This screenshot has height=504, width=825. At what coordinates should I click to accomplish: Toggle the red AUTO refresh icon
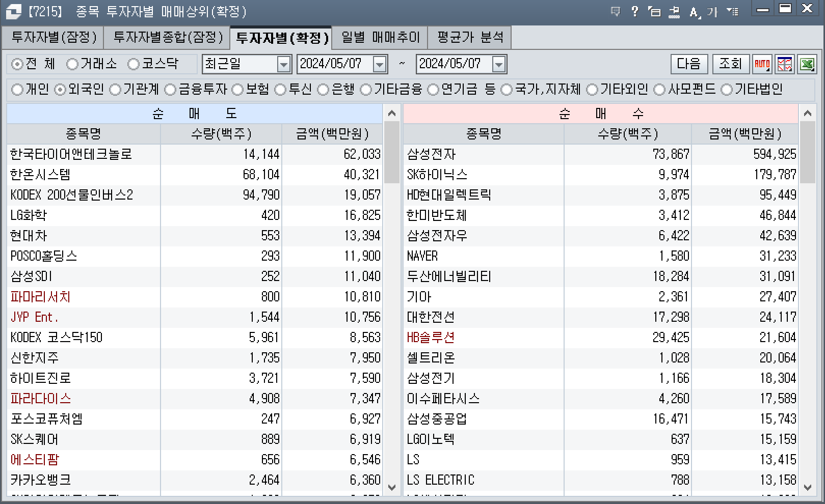(762, 64)
